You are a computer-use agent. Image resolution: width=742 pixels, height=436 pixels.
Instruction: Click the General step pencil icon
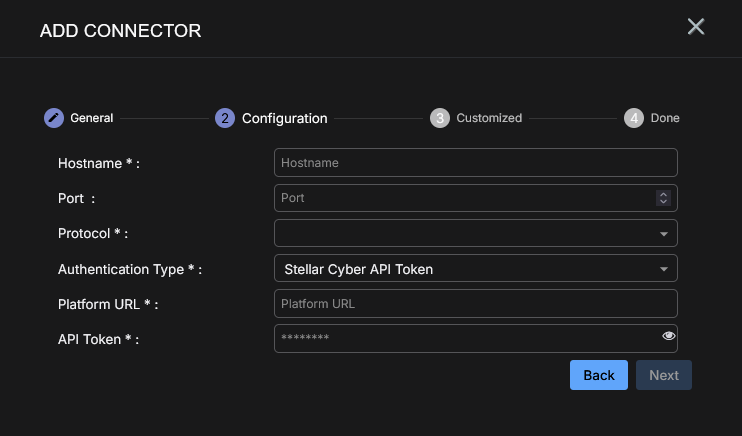[x=54, y=118]
